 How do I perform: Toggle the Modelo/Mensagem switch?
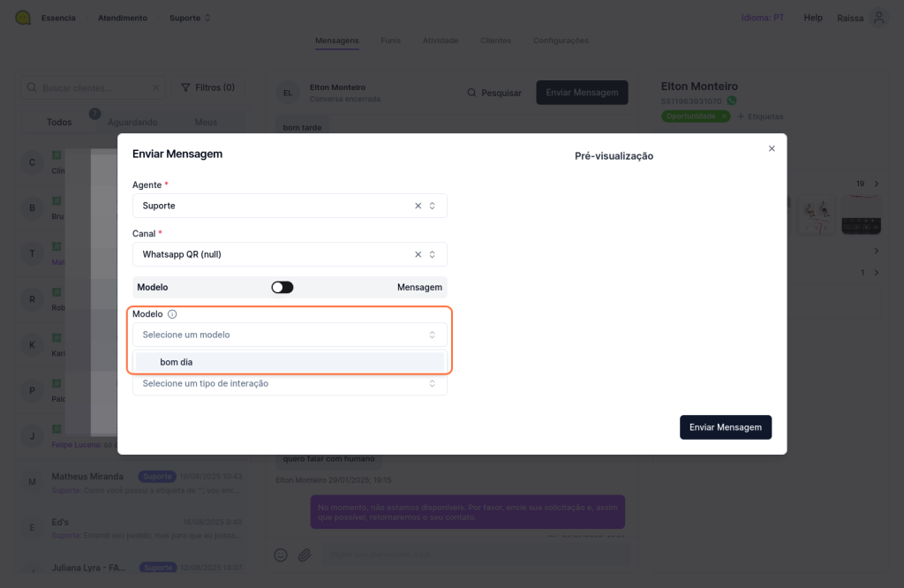282,287
